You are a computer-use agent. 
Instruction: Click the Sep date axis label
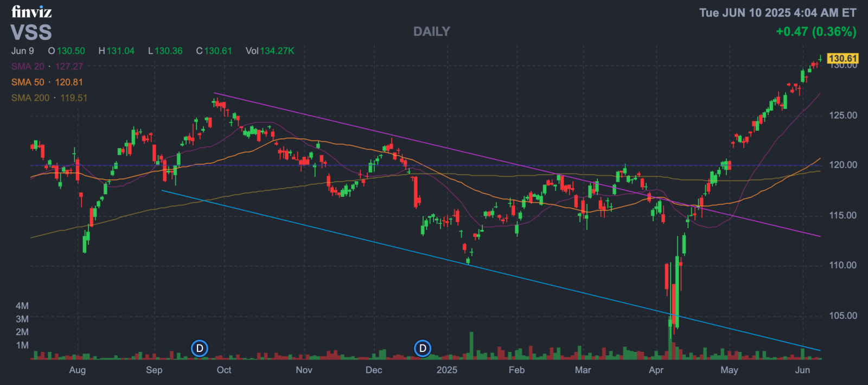[154, 370]
